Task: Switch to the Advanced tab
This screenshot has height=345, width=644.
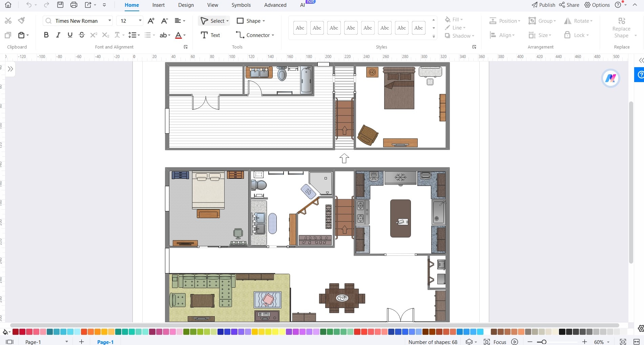Action: 275,5
